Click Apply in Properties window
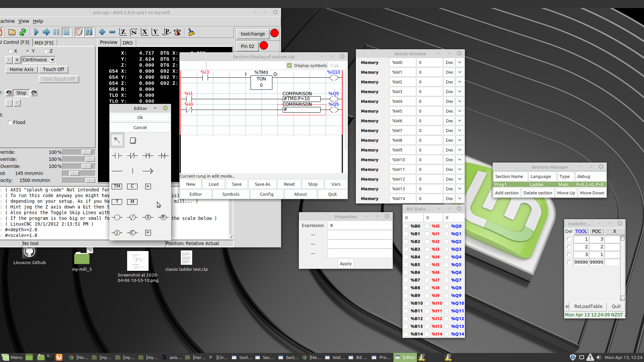The image size is (644, 362). pos(345,263)
